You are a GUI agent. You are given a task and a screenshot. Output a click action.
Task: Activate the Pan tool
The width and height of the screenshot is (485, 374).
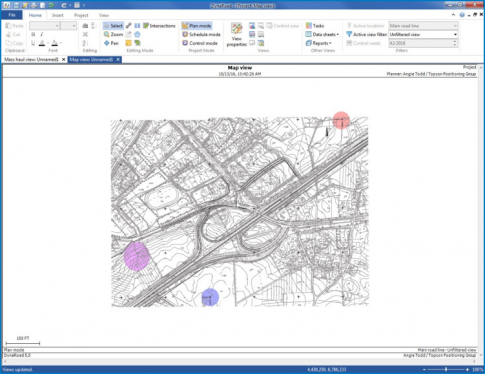[x=111, y=43]
